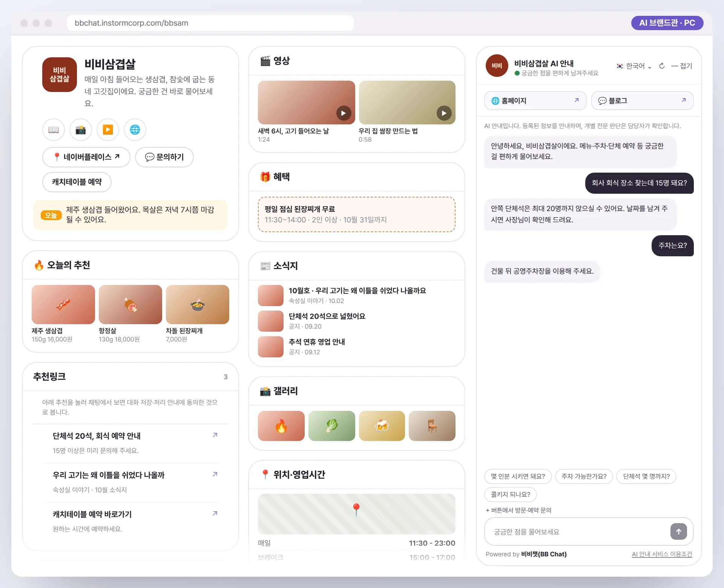Open the beer mugs gallery photo
Image resolution: width=724 pixels, height=588 pixels.
click(x=382, y=426)
